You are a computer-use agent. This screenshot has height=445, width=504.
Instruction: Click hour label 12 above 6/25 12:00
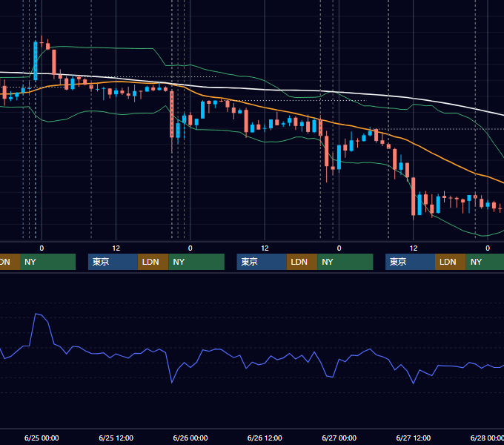[x=116, y=248]
